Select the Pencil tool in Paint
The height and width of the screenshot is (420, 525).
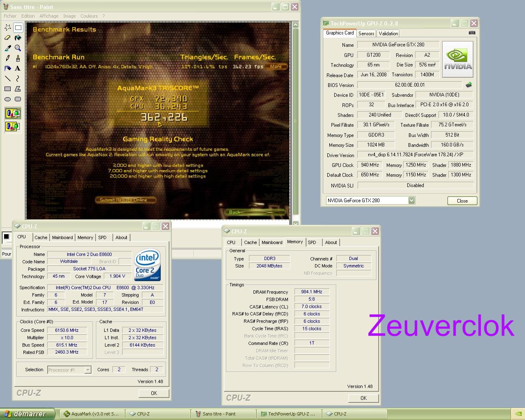7,58
